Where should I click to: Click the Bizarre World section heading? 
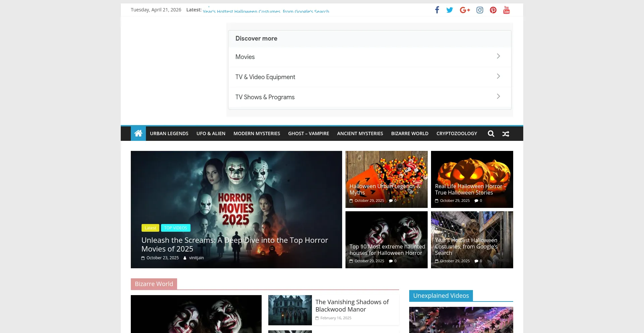click(x=154, y=284)
